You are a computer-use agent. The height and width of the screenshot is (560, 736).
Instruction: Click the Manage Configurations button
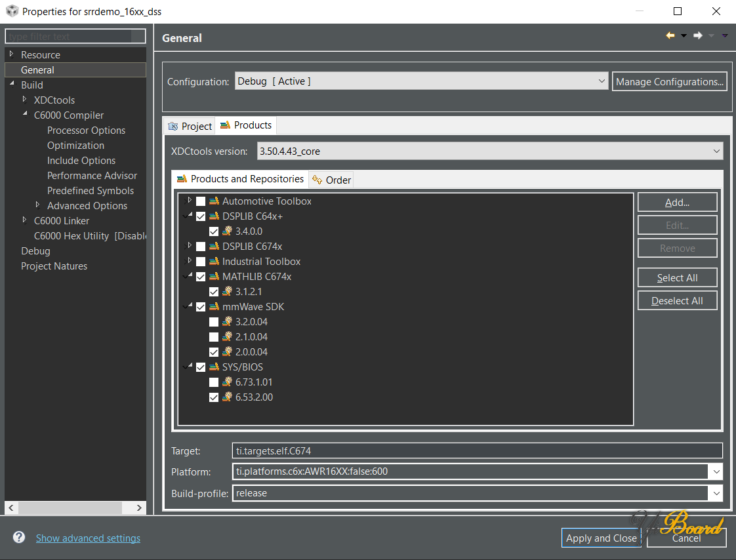(669, 82)
